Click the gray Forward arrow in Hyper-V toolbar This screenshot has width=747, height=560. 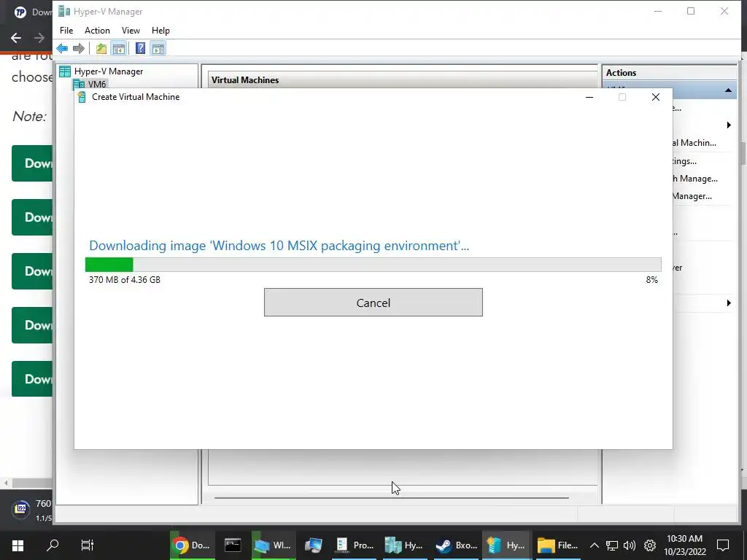[x=79, y=48]
